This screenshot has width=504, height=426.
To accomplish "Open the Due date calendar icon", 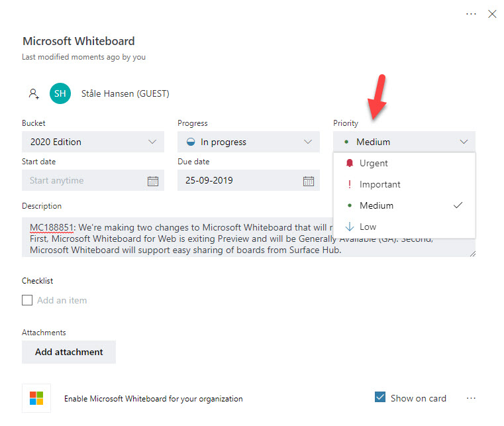I will click(308, 181).
